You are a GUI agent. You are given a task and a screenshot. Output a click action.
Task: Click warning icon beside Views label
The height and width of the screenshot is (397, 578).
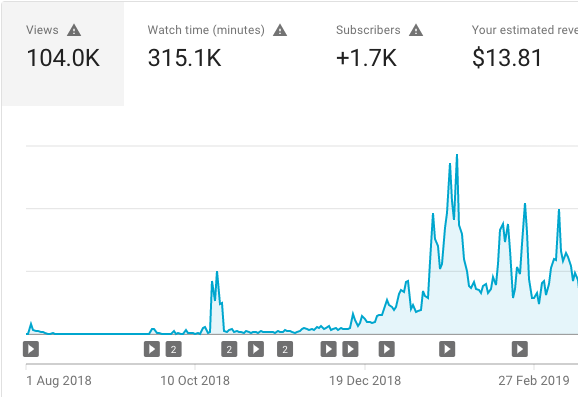74,30
